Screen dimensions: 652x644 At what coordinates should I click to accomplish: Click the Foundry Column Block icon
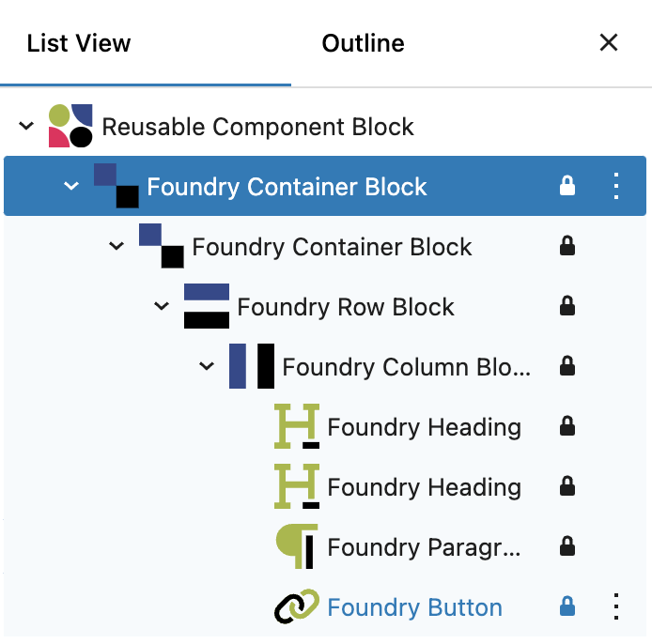[252, 366]
